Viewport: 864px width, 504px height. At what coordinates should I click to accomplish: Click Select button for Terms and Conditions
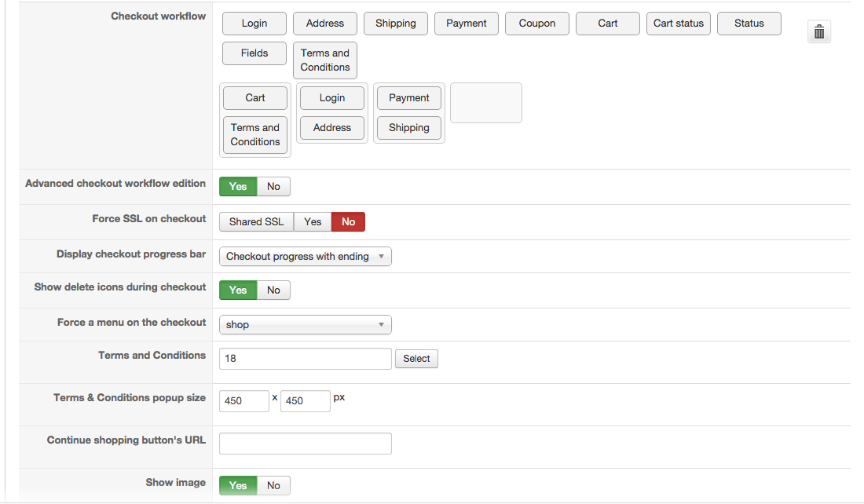(x=416, y=359)
